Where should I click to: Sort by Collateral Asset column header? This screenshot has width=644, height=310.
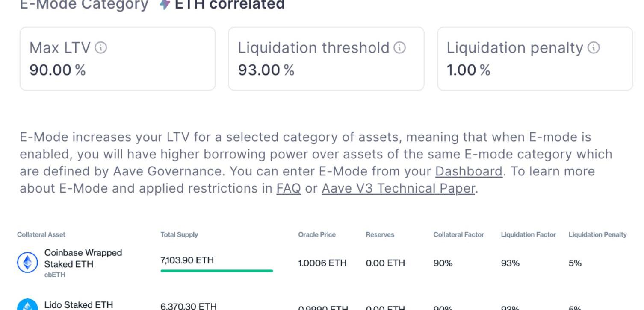click(41, 234)
